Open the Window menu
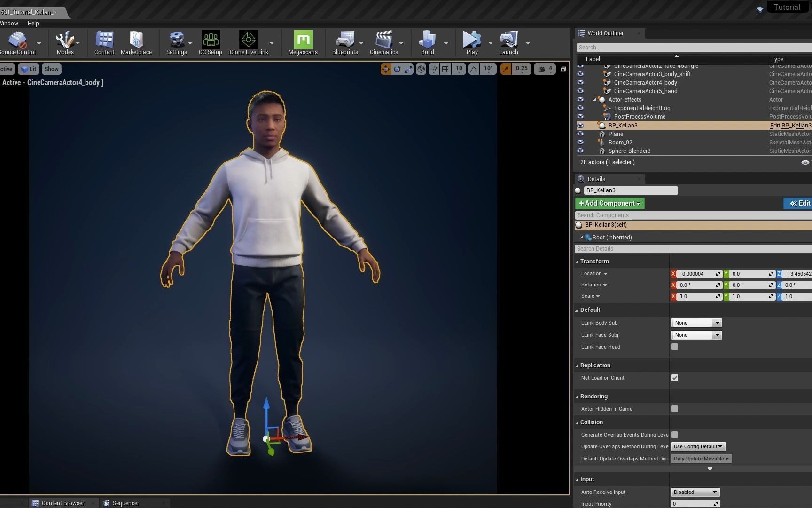The height and width of the screenshot is (508, 812). point(9,23)
